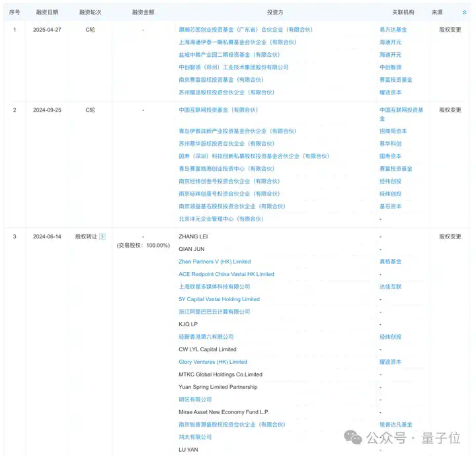The width and height of the screenshot is (476, 457).
Task: Open 赛富投资基金 beside 青岛赛富皓海
Action: click(x=396, y=168)
